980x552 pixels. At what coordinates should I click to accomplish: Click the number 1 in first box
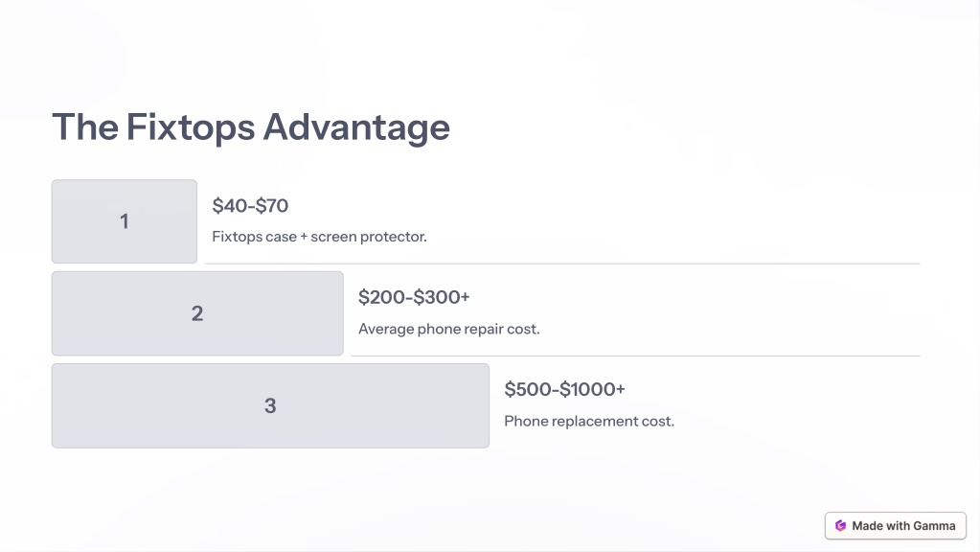pos(125,221)
